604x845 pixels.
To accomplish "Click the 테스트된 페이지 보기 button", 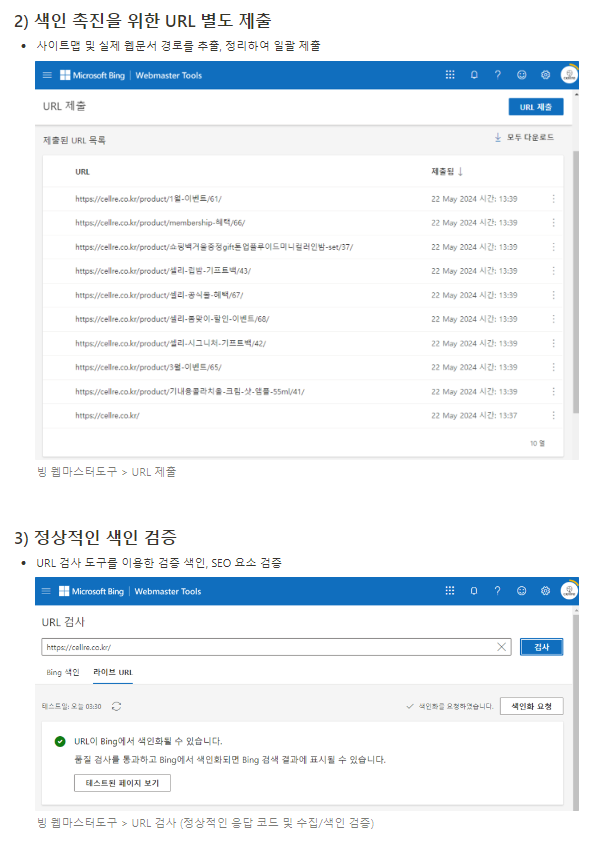I will coord(122,783).
